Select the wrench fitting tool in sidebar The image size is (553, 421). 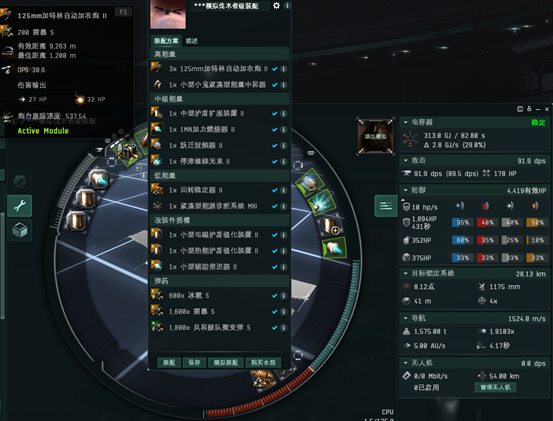pos(20,206)
